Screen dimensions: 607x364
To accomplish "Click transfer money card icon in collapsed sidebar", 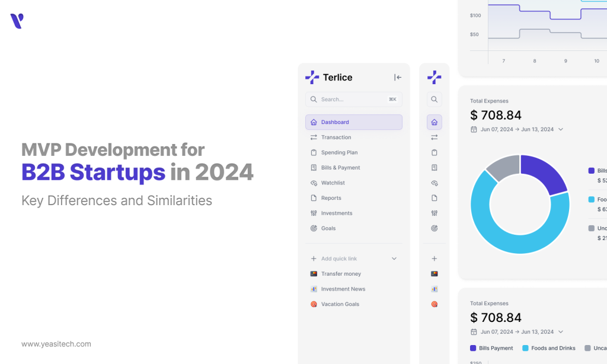I will (435, 274).
